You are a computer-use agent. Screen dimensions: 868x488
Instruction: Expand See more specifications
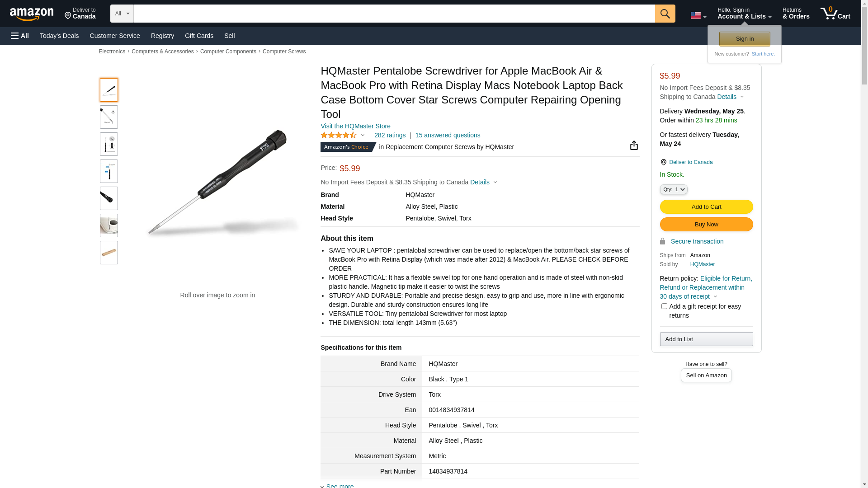tap(340, 485)
